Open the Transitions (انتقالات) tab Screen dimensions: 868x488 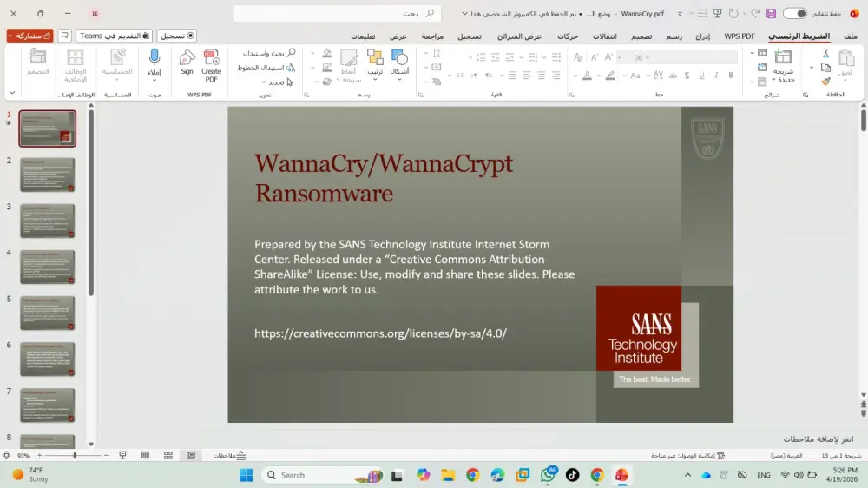point(604,36)
